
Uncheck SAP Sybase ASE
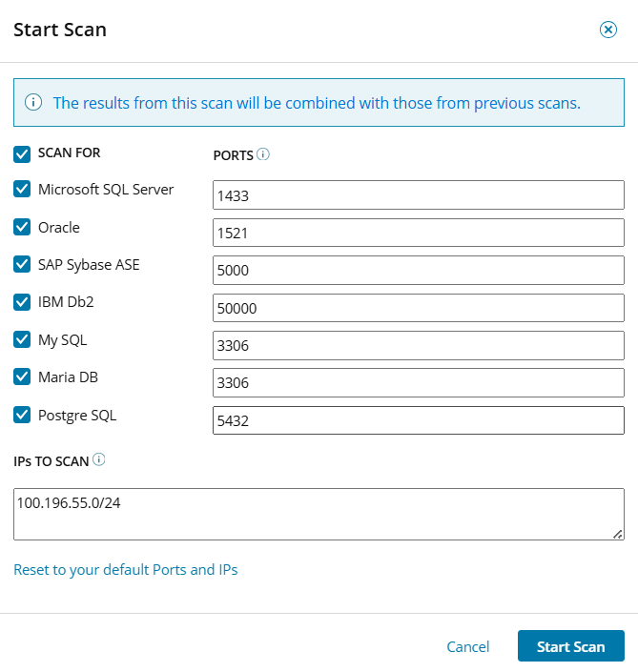[22, 265]
